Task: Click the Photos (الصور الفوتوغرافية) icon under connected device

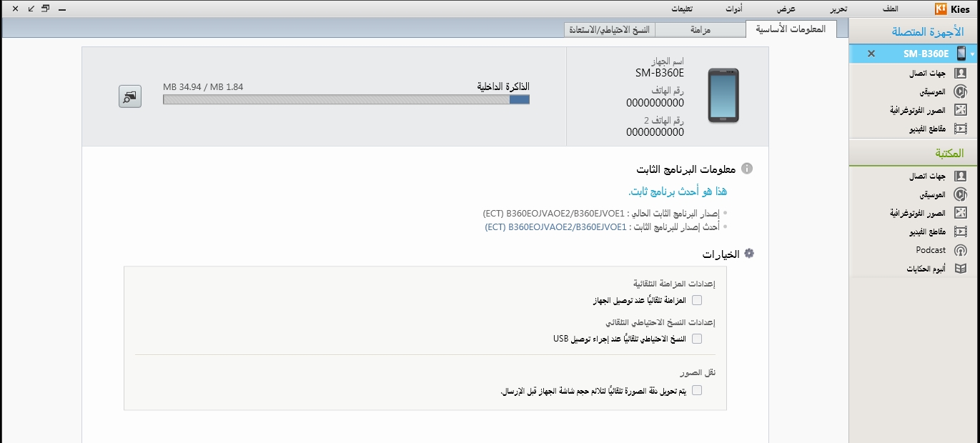Action: click(961, 111)
